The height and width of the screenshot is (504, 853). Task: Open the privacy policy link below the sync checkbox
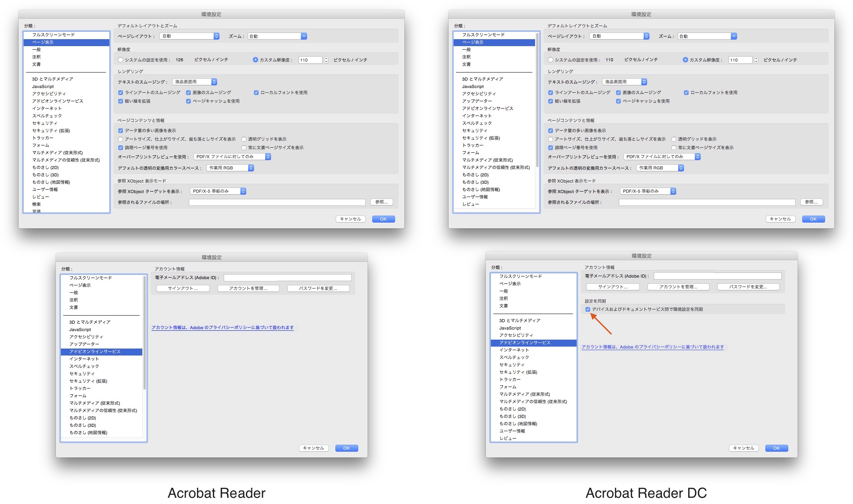click(653, 347)
